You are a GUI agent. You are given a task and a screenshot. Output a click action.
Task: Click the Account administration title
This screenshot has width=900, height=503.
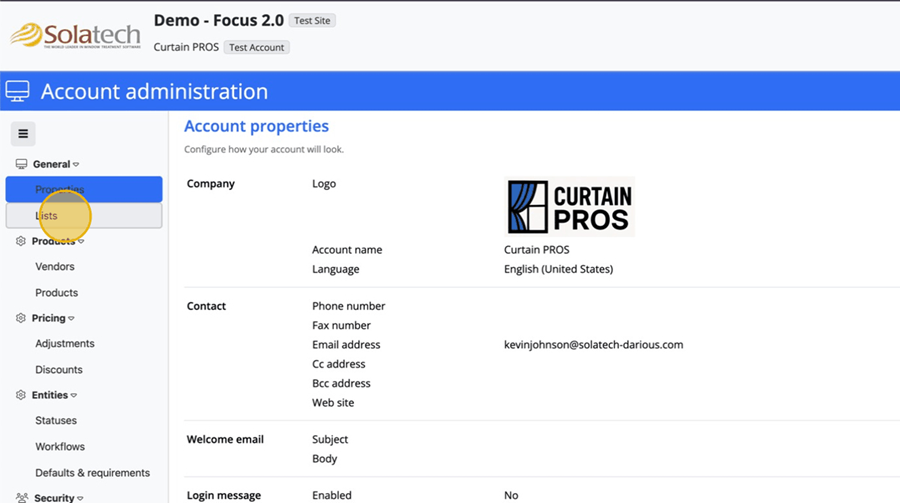[x=154, y=91]
